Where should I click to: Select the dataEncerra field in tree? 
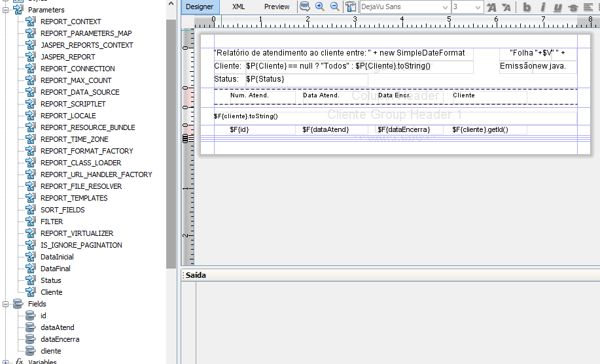tap(60, 339)
